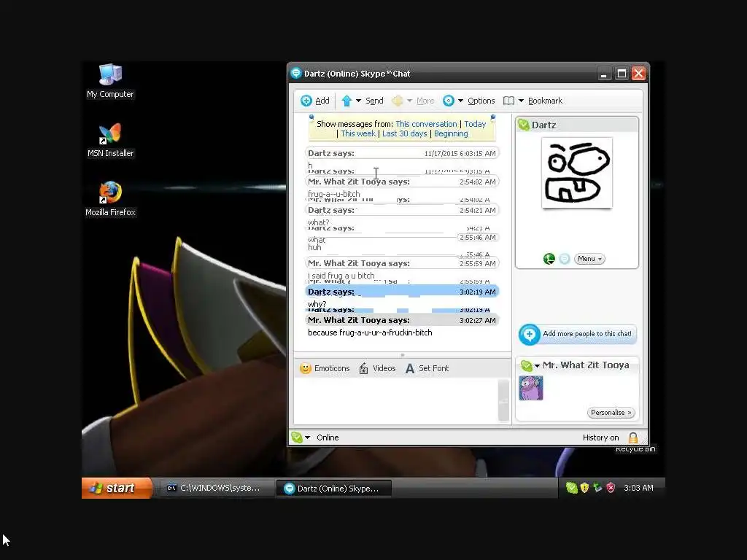Click the green call button under Dartz avatar
This screenshot has height=560, width=747.
(549, 259)
